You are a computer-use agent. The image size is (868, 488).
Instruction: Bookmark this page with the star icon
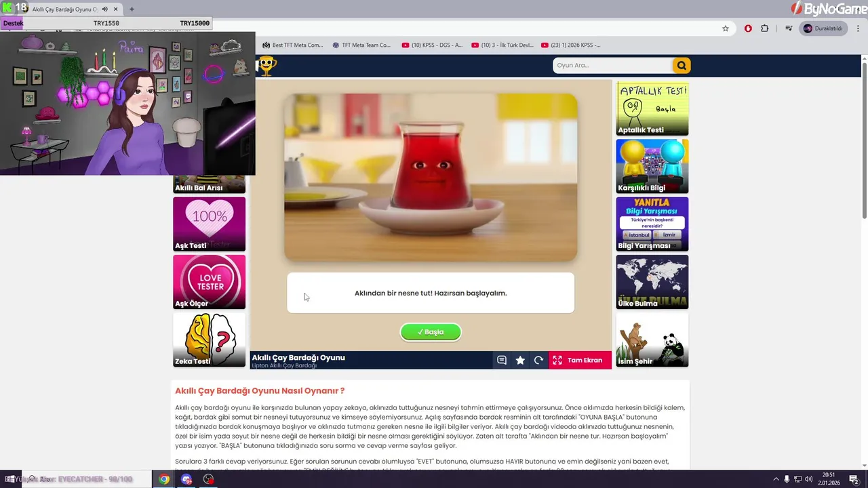(726, 28)
